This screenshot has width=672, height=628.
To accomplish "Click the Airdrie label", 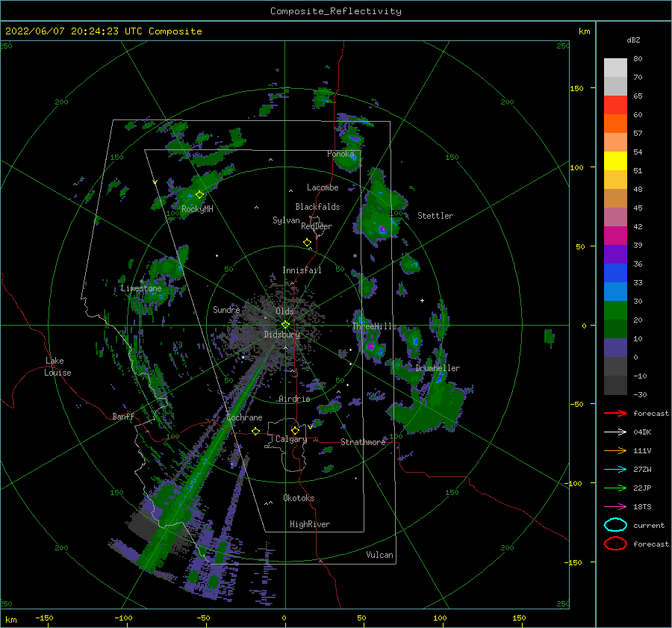I will click(x=294, y=399).
